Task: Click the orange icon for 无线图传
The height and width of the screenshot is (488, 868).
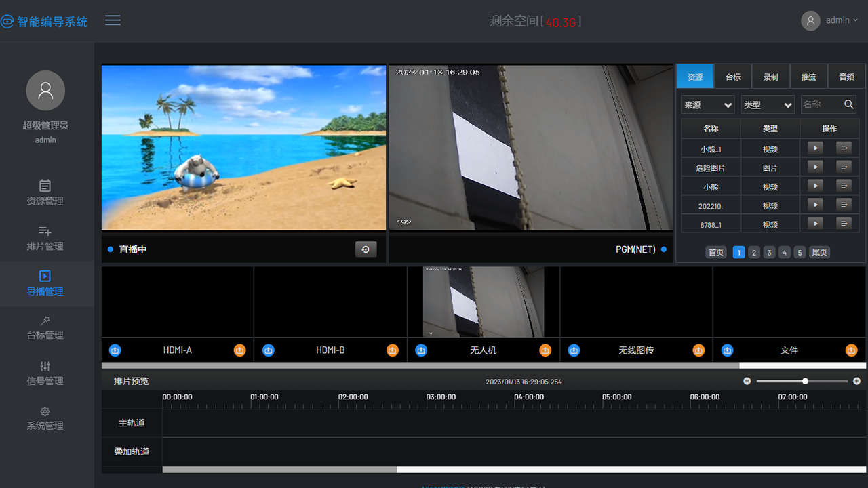Action: [x=698, y=350]
